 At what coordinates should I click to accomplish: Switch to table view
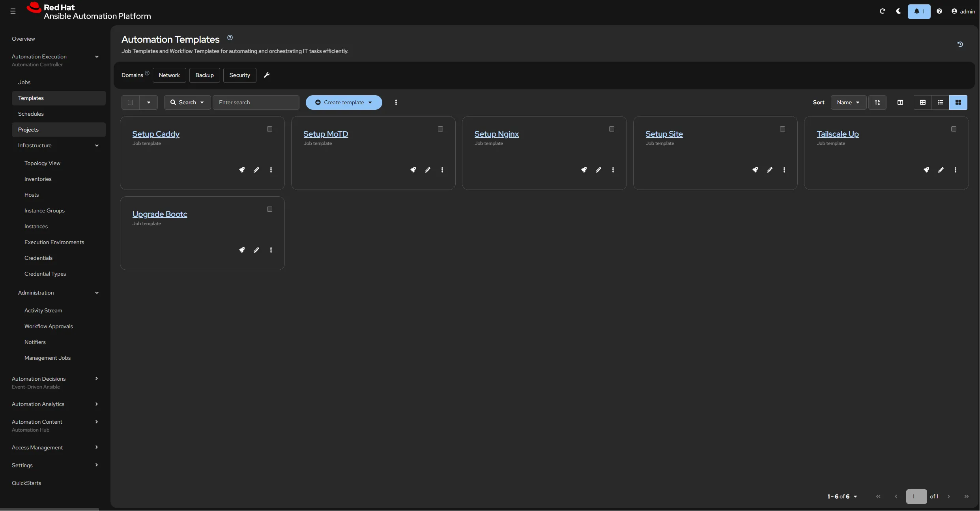tap(923, 102)
